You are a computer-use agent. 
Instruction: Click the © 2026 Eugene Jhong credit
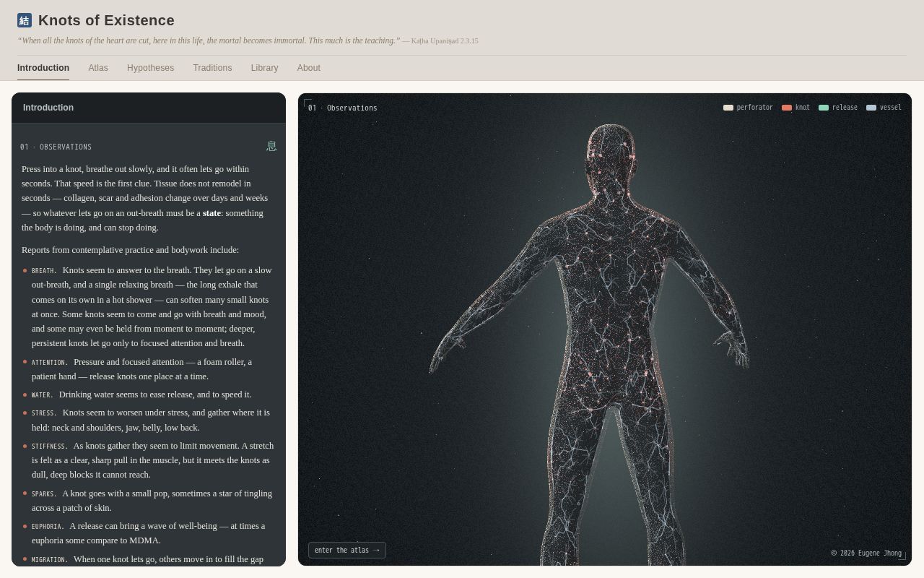point(866,553)
